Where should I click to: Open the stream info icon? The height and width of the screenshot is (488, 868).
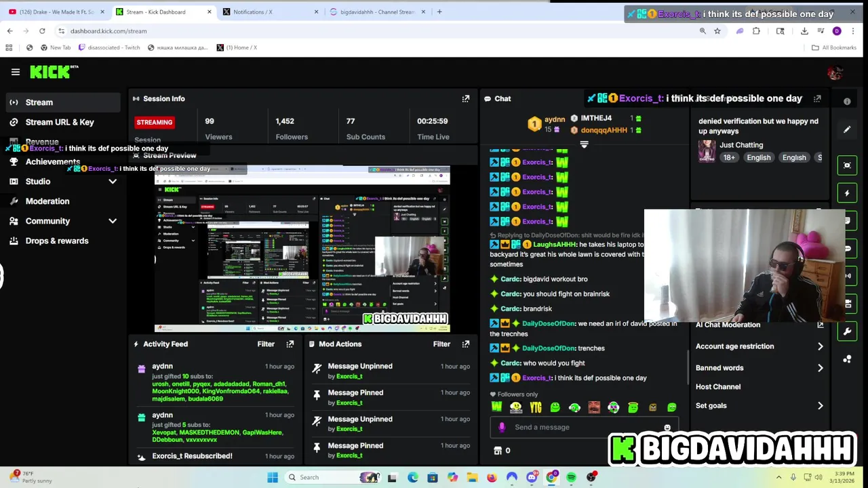pos(847,102)
